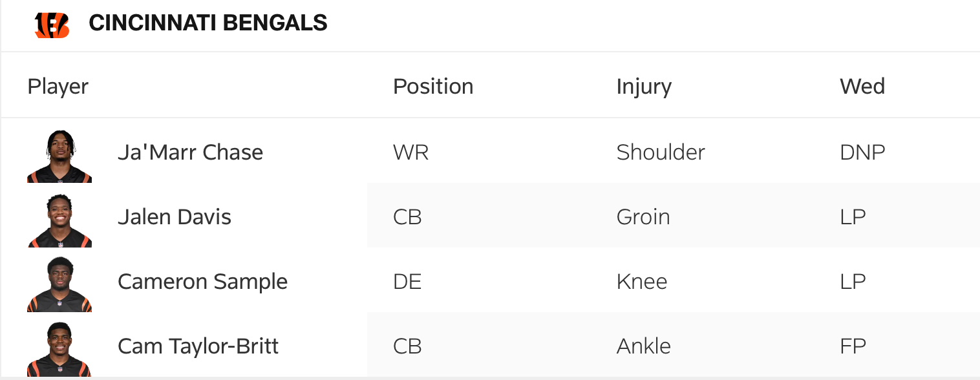Click the Wed column header
Image resolution: width=980 pixels, height=380 pixels.
tap(862, 87)
